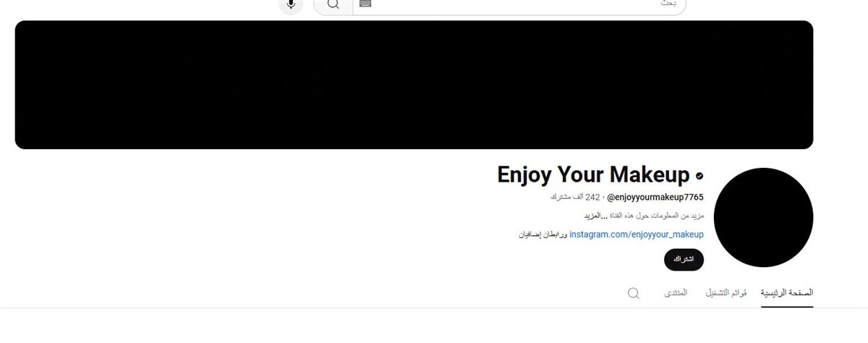This screenshot has height=343, width=868.
Task: Click the round channel profile avatar
Action: click(x=763, y=218)
